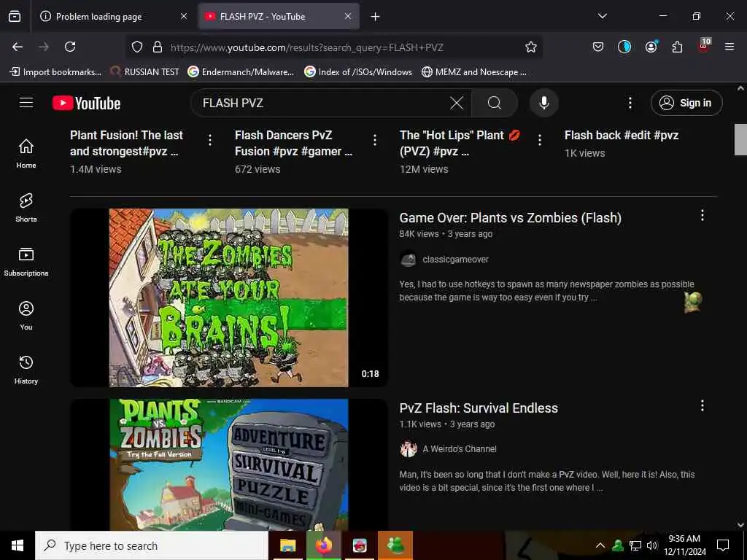
Task: Open the extension icon with badge 10
Action: (704, 45)
